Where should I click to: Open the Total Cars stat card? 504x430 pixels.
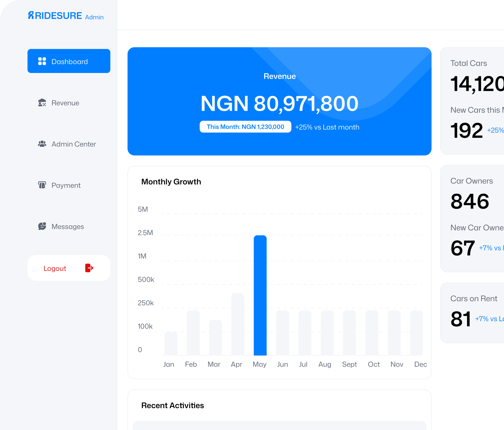[472, 101]
